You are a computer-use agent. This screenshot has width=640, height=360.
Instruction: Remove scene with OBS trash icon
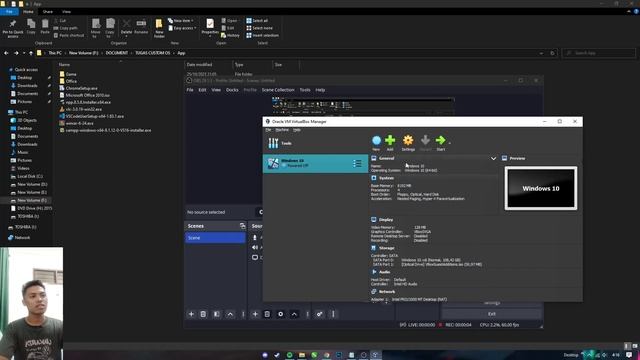coord(203,314)
